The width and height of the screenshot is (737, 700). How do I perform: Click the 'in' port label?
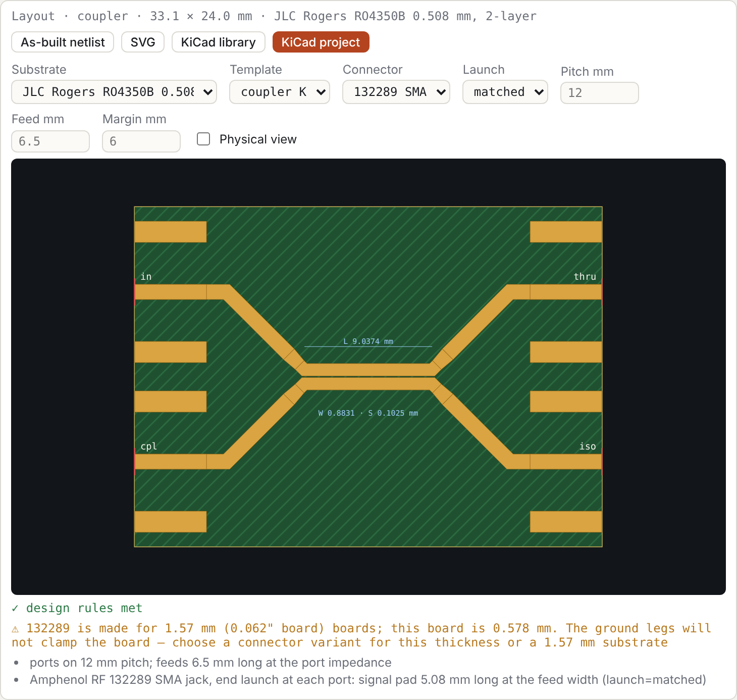(146, 276)
